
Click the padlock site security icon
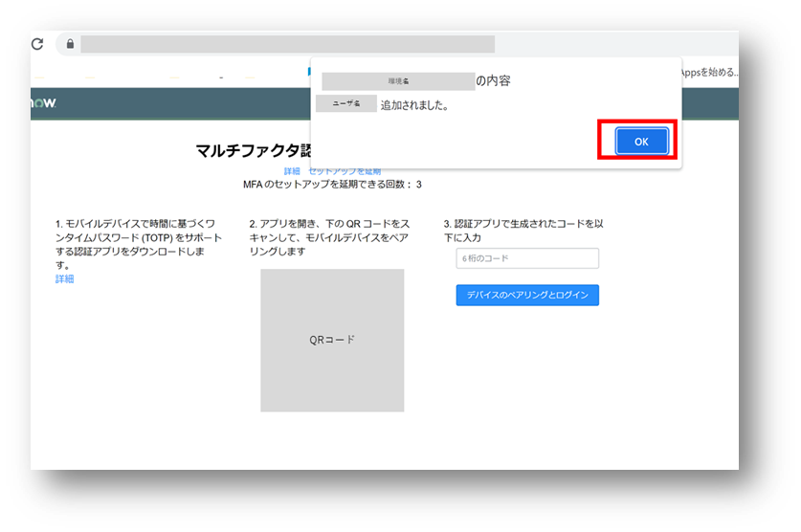[x=71, y=44]
